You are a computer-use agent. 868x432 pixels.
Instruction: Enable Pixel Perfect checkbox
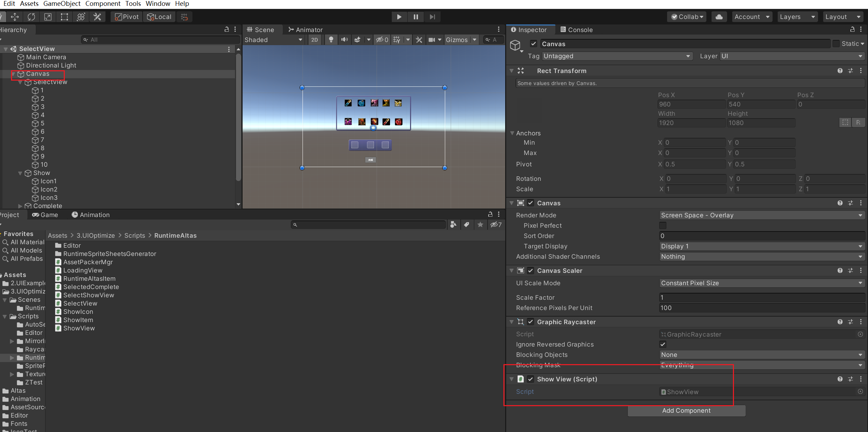[x=663, y=225]
